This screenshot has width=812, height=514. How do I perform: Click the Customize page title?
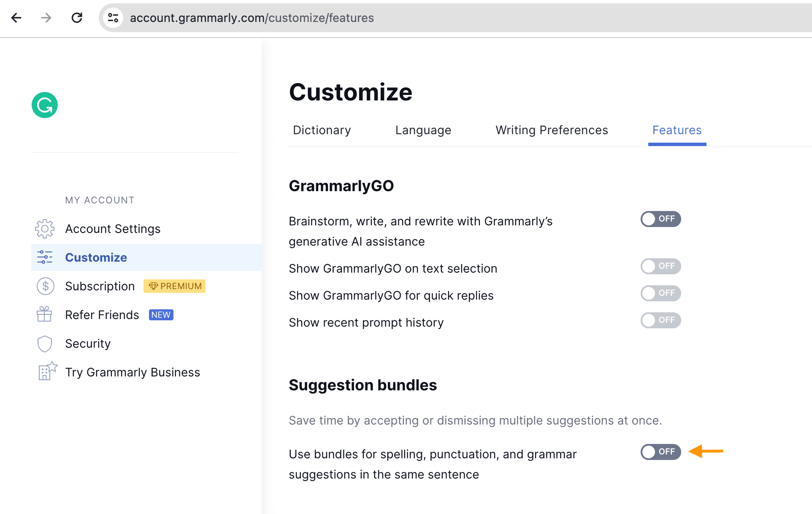[x=350, y=92]
